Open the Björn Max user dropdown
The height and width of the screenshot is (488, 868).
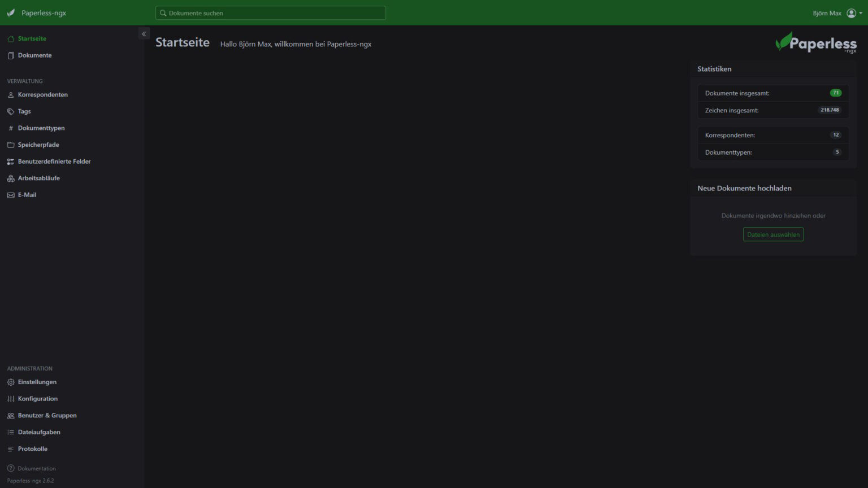(x=837, y=13)
